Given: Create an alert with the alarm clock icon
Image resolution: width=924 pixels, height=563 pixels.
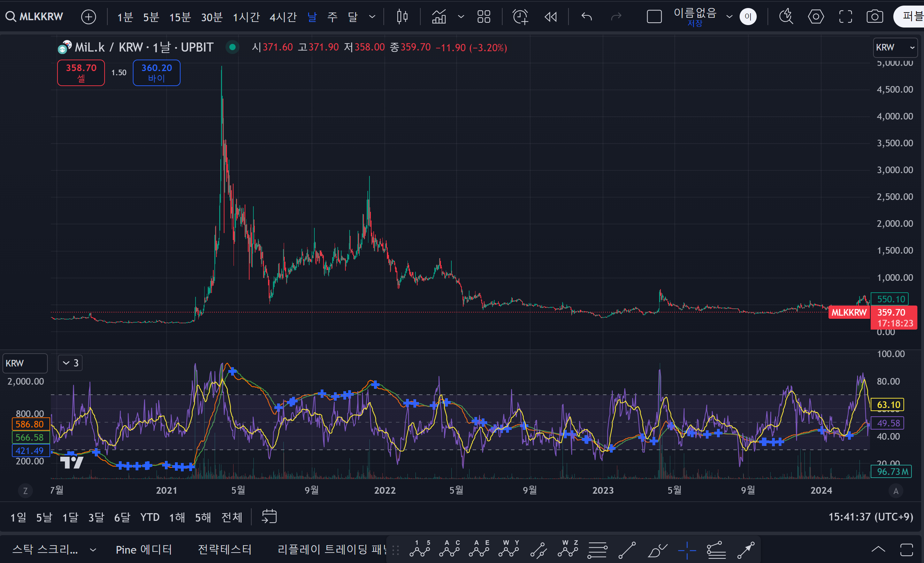Looking at the screenshot, I should pos(520,16).
